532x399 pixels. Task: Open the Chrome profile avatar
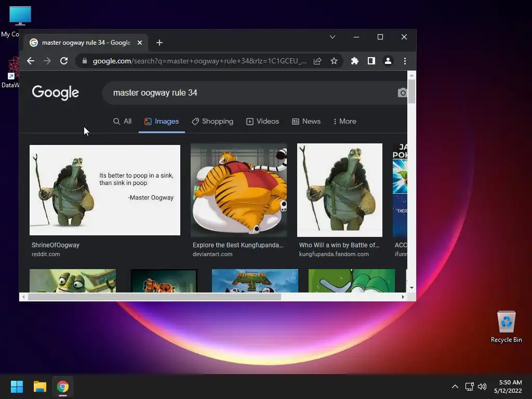388,61
